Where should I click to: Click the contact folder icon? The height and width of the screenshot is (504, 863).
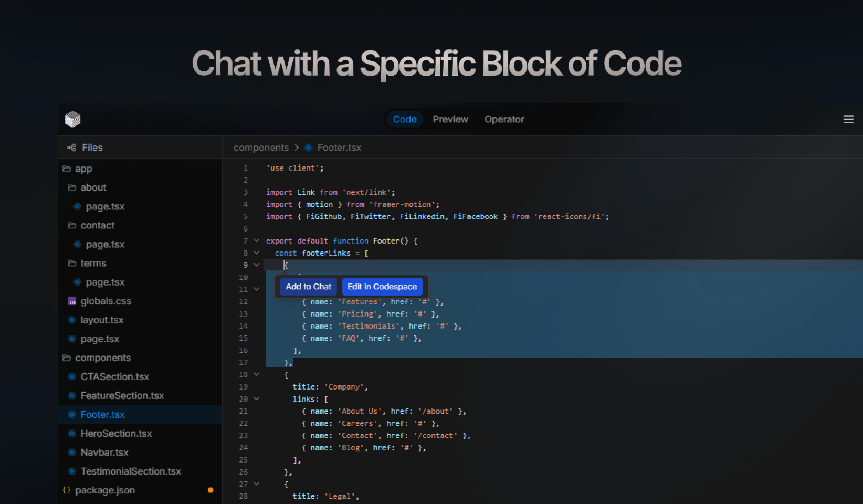pos(72,225)
